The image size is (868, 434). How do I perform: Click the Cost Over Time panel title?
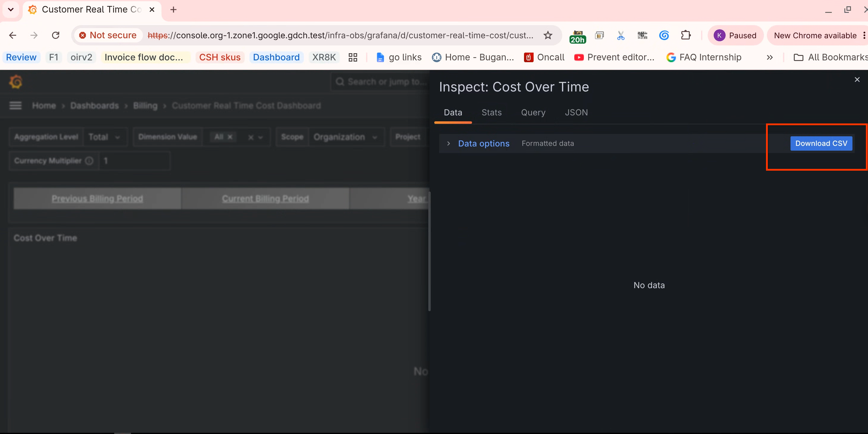(x=45, y=238)
